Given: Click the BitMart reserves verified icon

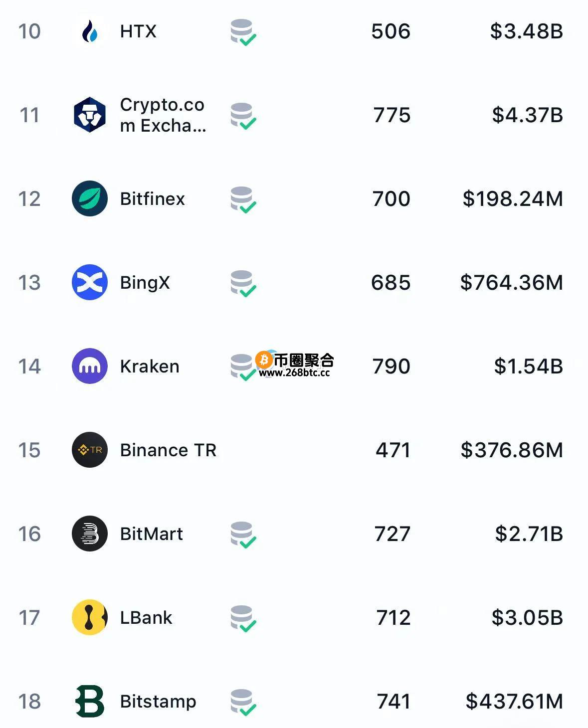Looking at the screenshot, I should [243, 535].
